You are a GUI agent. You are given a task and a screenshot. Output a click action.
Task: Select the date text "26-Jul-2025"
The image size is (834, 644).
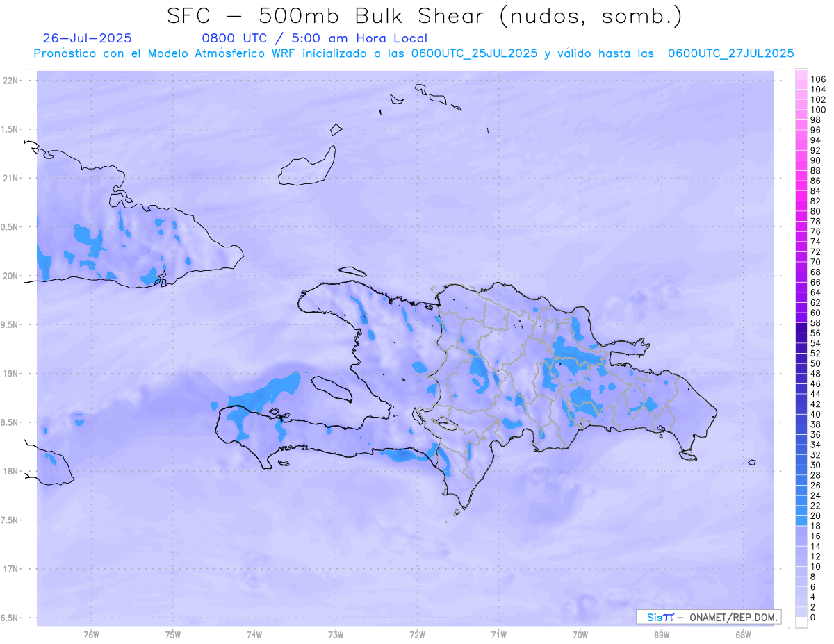point(88,38)
